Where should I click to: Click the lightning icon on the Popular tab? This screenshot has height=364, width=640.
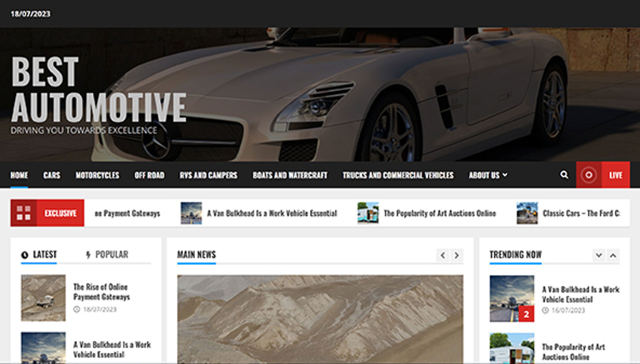point(88,255)
